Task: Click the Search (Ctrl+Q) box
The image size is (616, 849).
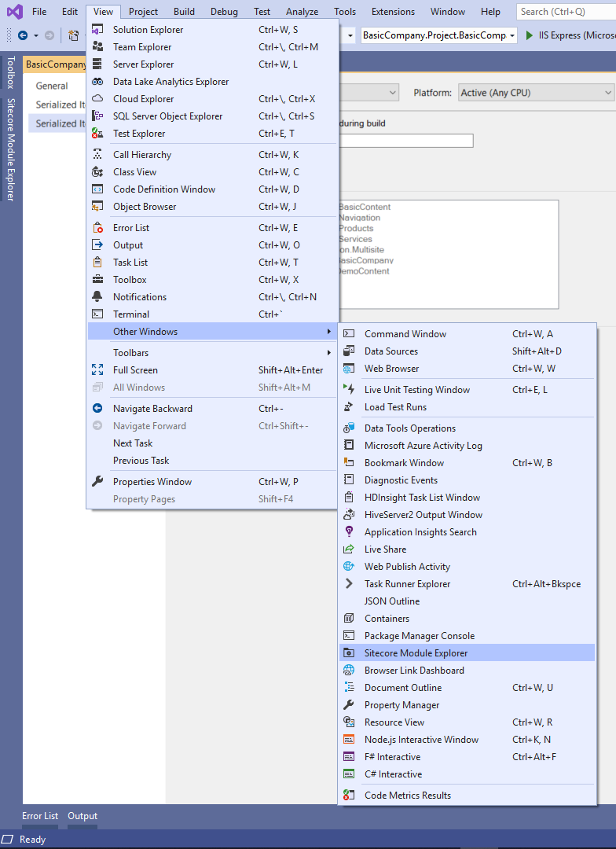Action: click(566, 11)
